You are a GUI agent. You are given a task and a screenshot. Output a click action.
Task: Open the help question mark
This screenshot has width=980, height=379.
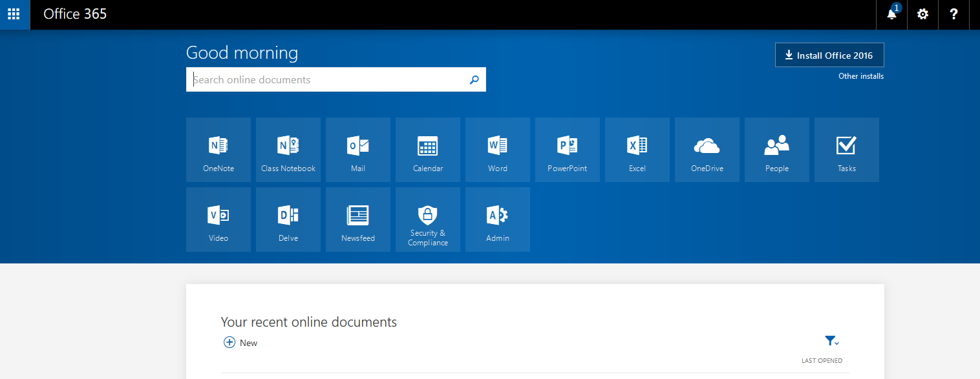[x=954, y=14]
